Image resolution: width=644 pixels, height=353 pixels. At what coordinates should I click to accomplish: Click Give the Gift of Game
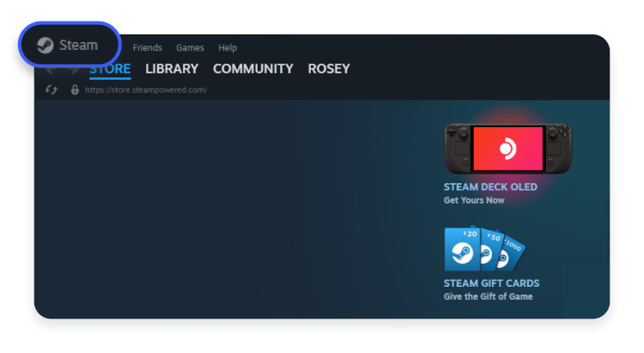click(x=488, y=296)
